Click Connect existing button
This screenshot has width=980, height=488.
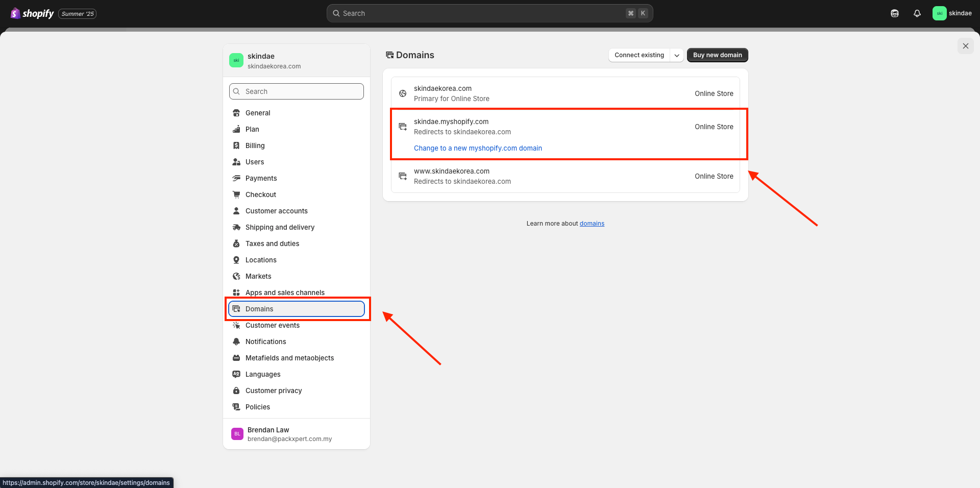(639, 55)
